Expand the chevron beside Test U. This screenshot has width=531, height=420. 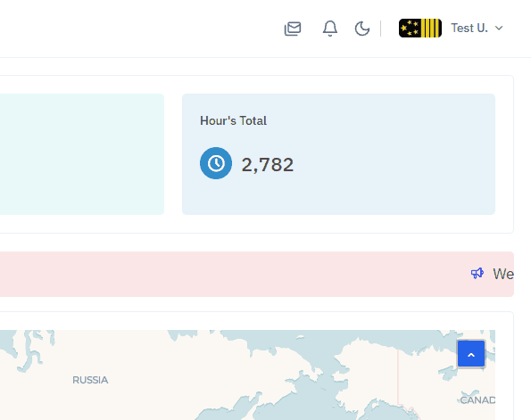tap(499, 29)
